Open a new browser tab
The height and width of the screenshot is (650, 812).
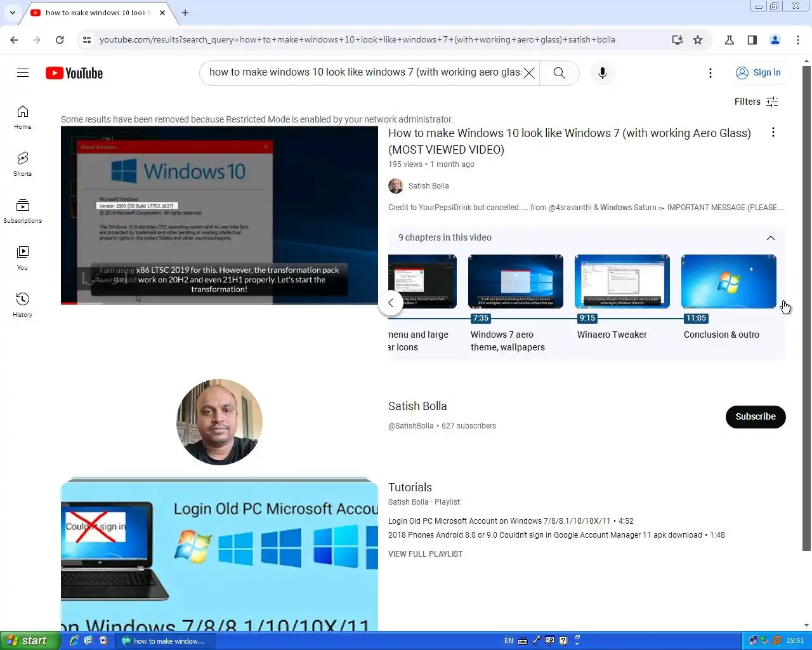[x=185, y=13]
